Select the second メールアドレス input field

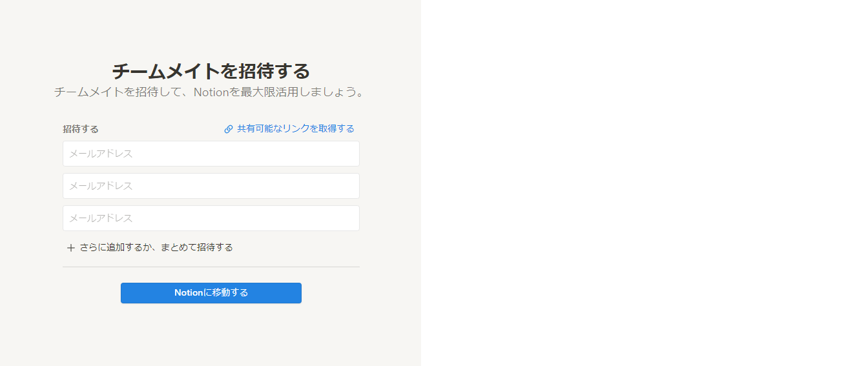coord(211,186)
